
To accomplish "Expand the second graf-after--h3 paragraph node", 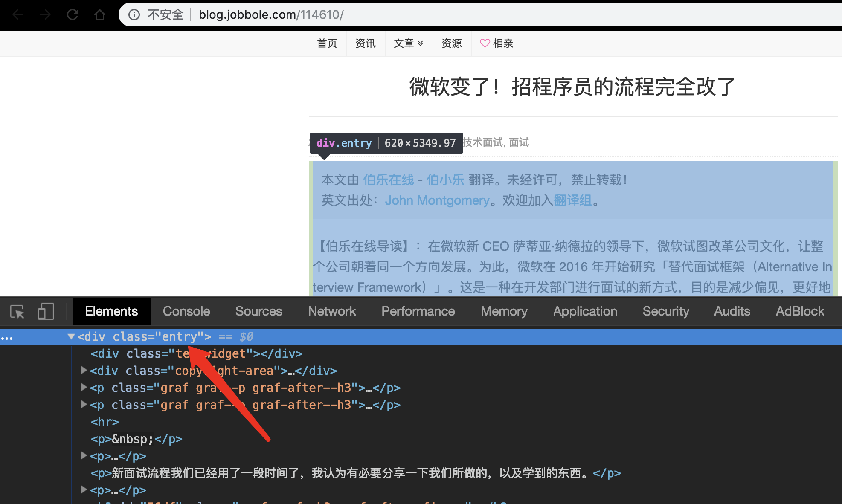I will click(84, 404).
